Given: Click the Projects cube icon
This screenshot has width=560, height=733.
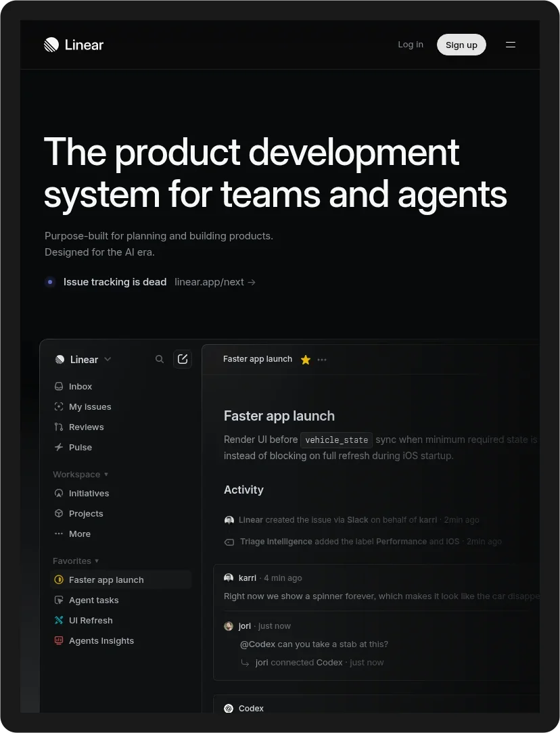Looking at the screenshot, I should 59,513.
